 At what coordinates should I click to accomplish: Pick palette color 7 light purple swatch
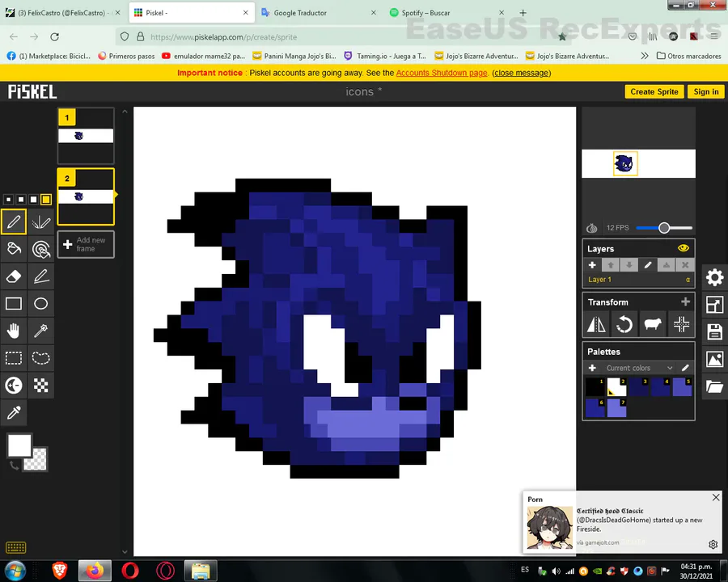point(616,408)
